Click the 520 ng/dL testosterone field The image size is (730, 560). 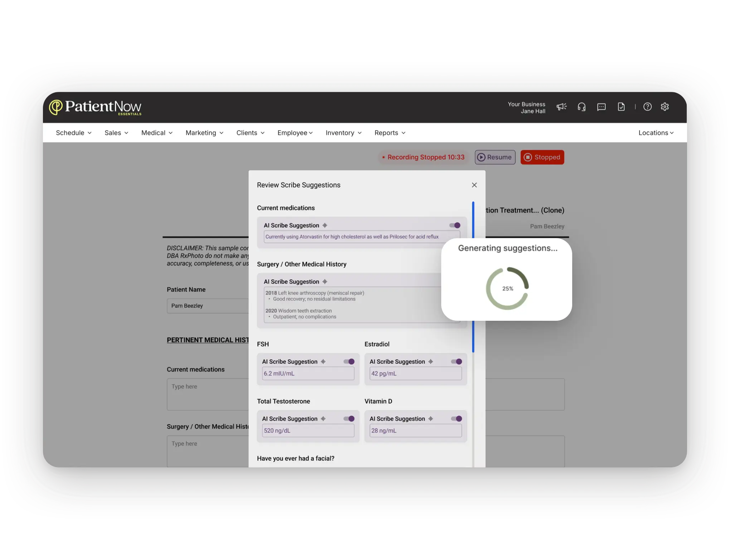pyautogui.click(x=308, y=431)
